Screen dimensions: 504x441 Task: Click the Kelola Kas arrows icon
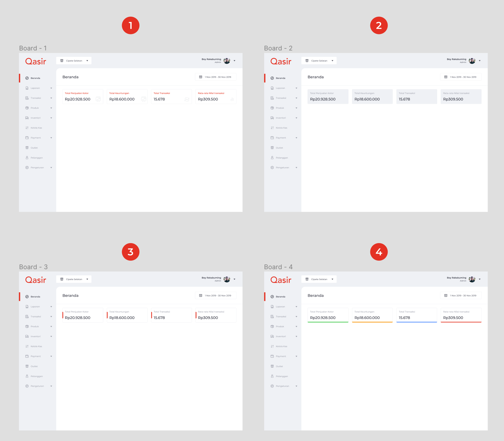pos(27,128)
